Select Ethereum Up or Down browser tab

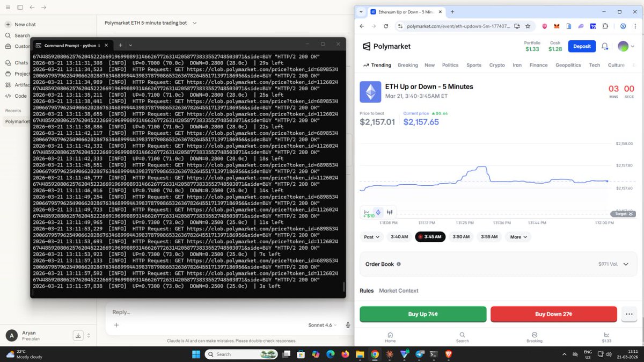[x=406, y=11]
